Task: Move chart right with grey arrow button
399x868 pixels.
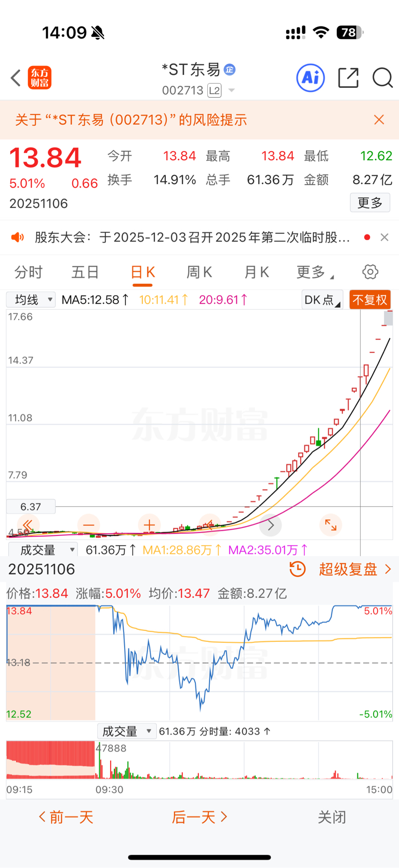Action: click(x=271, y=525)
